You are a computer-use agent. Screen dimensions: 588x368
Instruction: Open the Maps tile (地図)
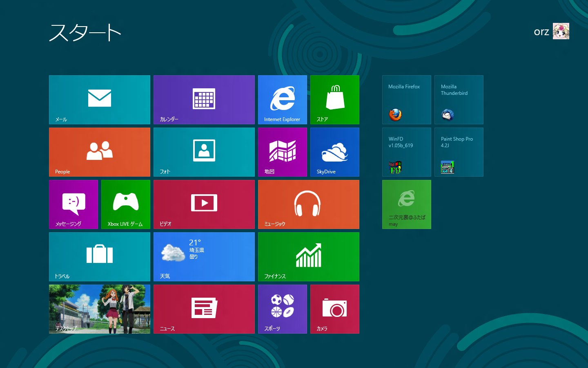click(283, 152)
